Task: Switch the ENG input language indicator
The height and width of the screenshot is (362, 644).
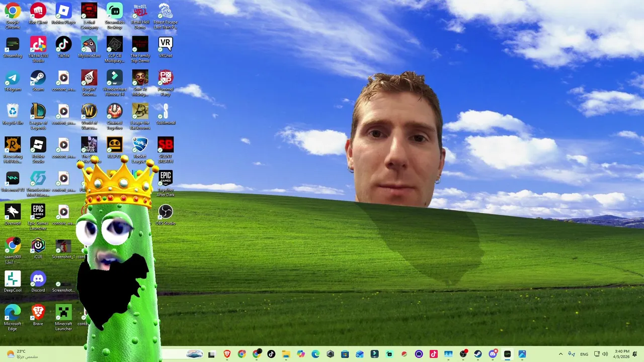Action: pos(584,354)
